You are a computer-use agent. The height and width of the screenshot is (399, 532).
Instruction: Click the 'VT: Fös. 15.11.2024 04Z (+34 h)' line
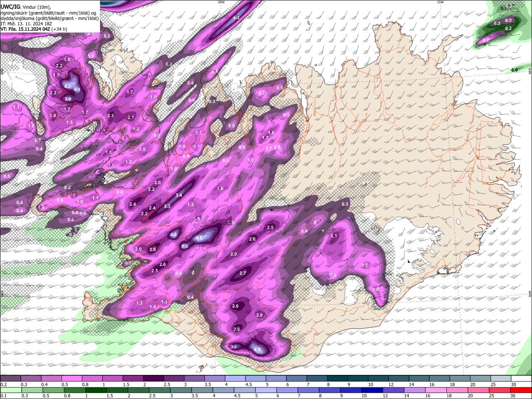tap(34, 29)
